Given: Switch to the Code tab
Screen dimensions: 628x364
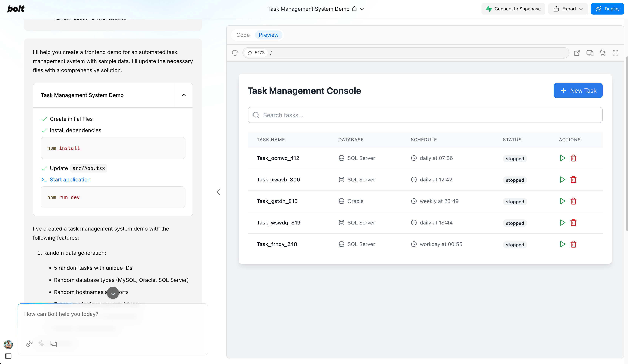Looking at the screenshot, I should click(x=243, y=35).
